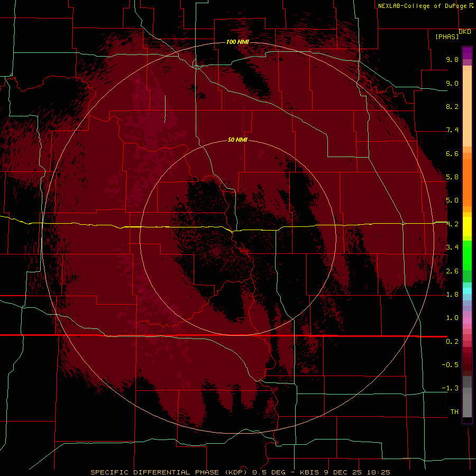Click the 0.2 color scale label
This screenshot has width=476, height=476.
452,342
